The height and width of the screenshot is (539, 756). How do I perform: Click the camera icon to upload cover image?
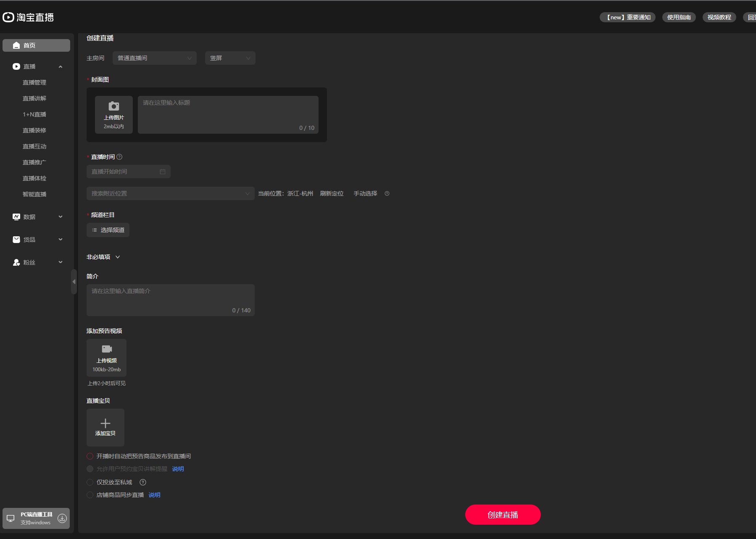(114, 106)
